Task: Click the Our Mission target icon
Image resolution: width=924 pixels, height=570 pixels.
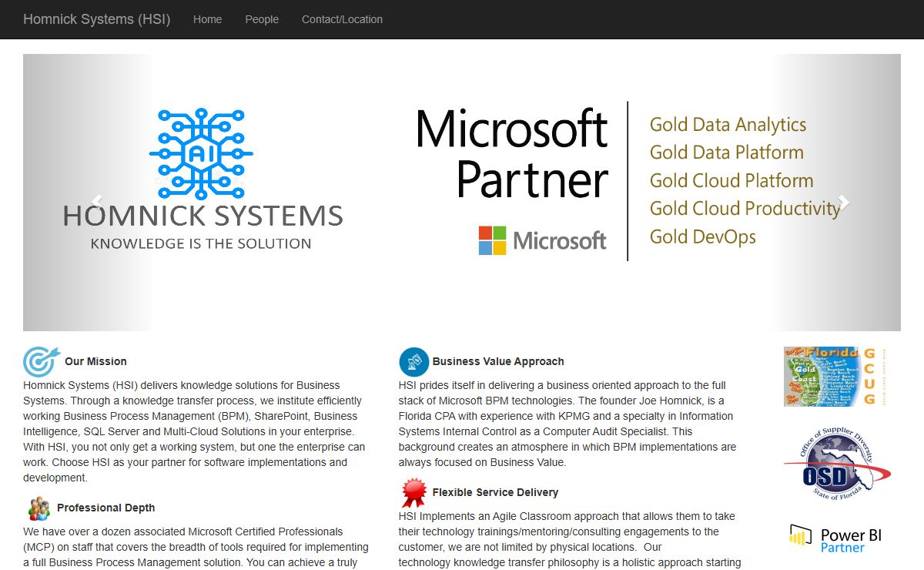Action: [41, 361]
